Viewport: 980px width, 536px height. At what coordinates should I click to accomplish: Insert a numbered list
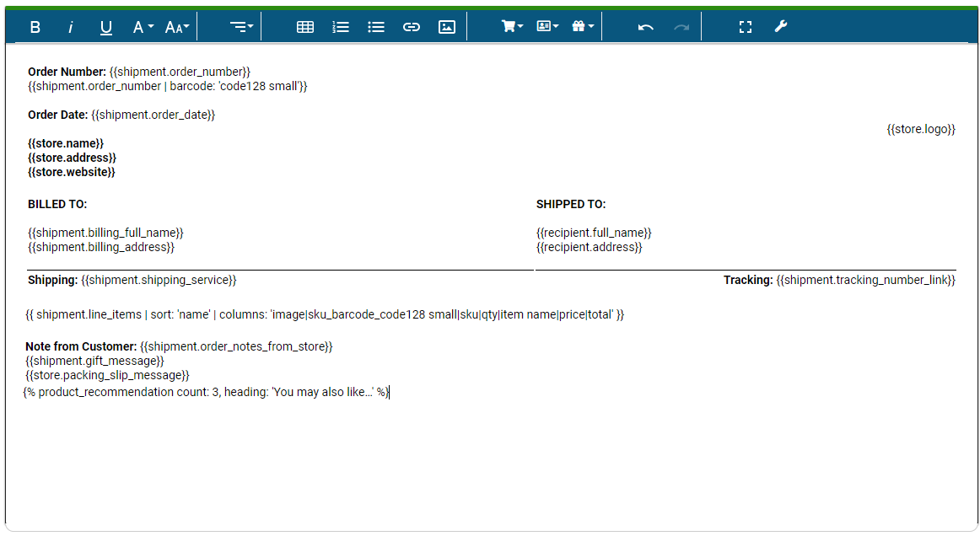(341, 27)
